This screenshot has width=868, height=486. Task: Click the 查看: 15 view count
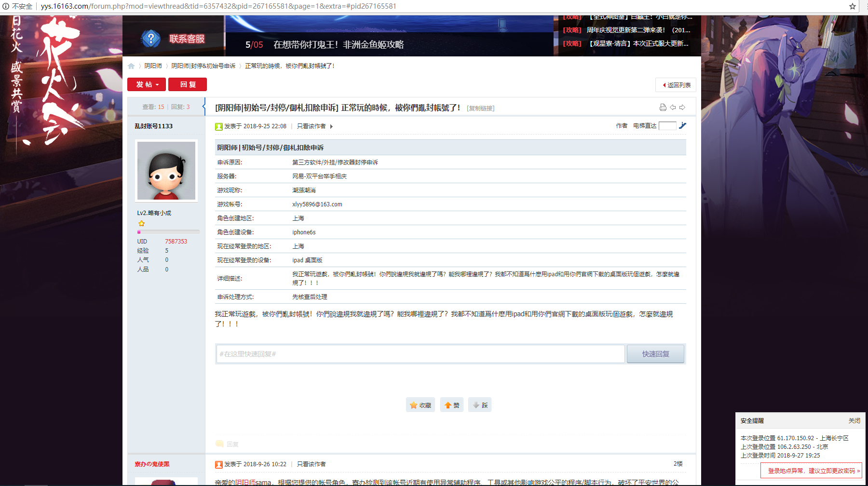[x=153, y=107]
